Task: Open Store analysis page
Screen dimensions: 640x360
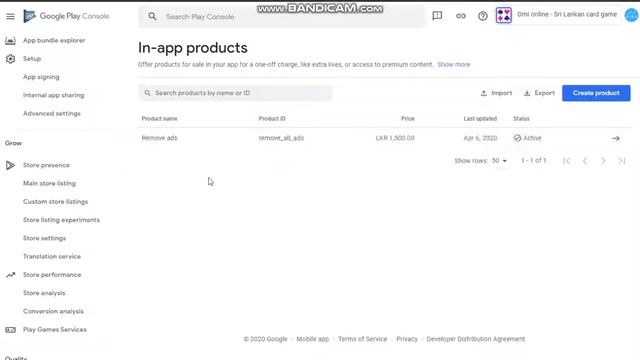Action: coord(44,293)
